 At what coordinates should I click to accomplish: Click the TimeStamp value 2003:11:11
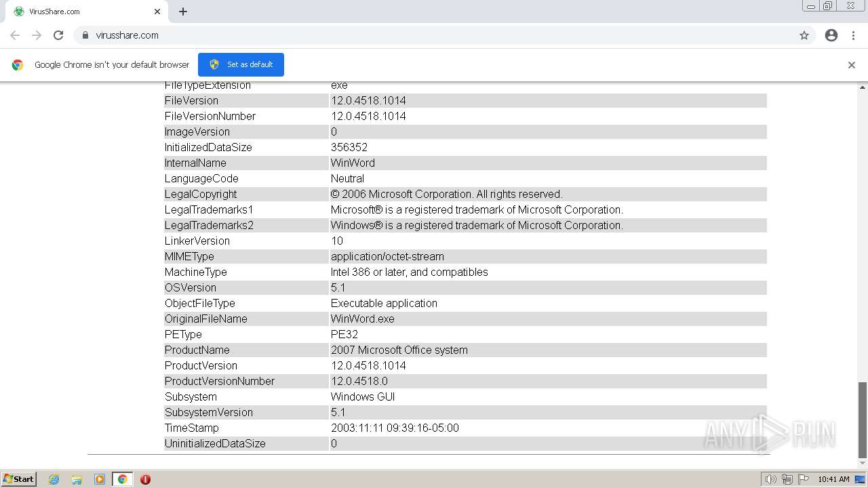[395, 428]
